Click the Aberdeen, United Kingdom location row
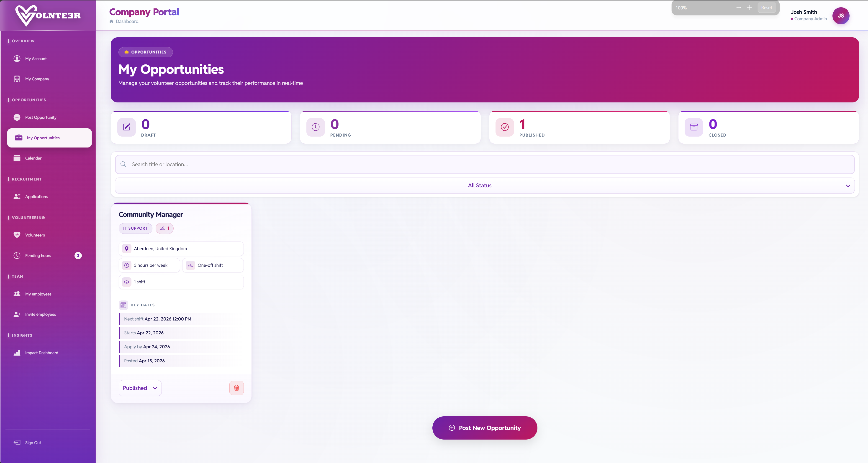 181,249
